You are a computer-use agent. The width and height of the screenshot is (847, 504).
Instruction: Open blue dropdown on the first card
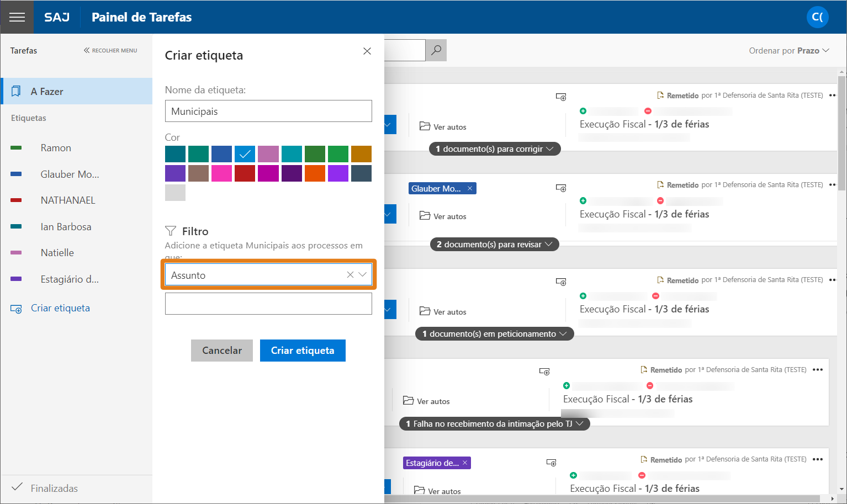click(390, 125)
